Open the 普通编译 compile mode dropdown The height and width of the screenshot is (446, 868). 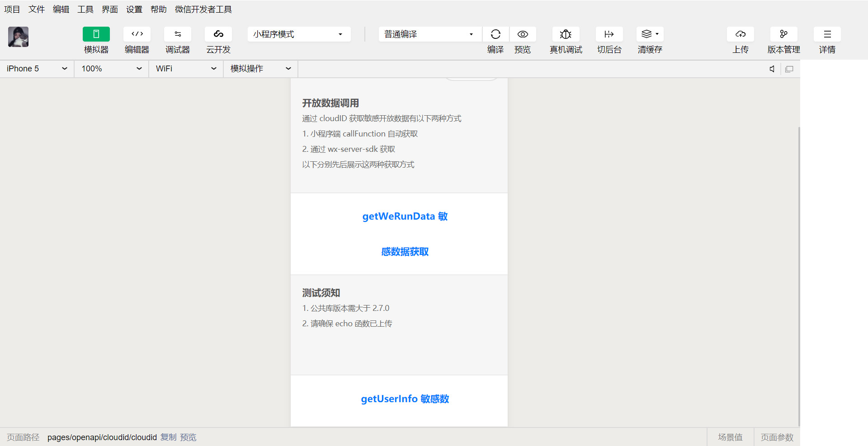pos(430,34)
